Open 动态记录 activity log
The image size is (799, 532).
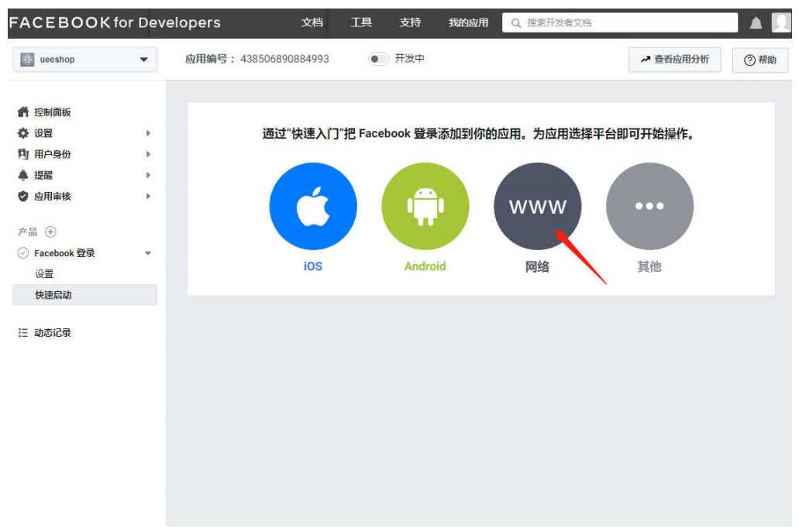click(x=52, y=333)
